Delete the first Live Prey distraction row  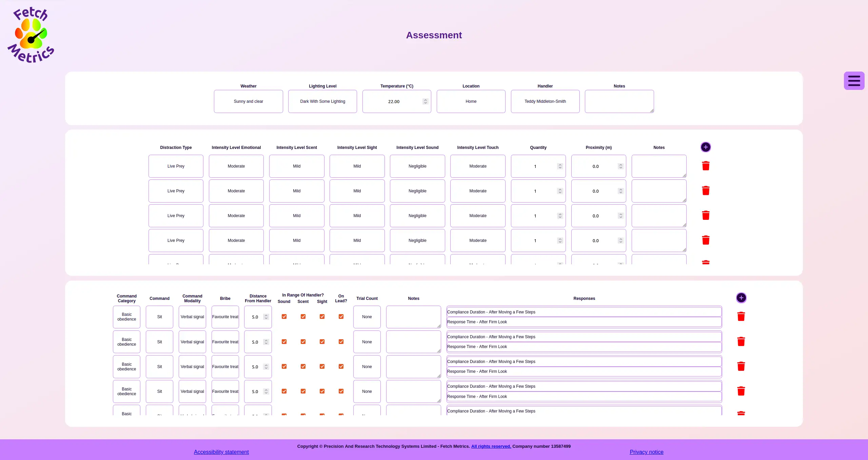[x=706, y=166]
